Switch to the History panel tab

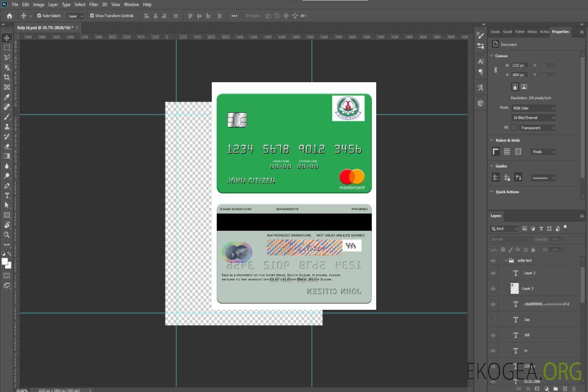(532, 32)
